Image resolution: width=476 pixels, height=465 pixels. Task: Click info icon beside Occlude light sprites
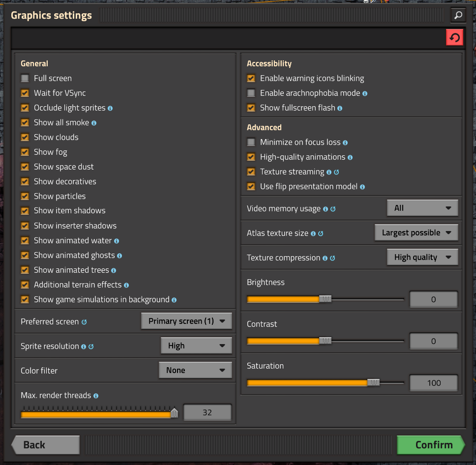tap(110, 108)
